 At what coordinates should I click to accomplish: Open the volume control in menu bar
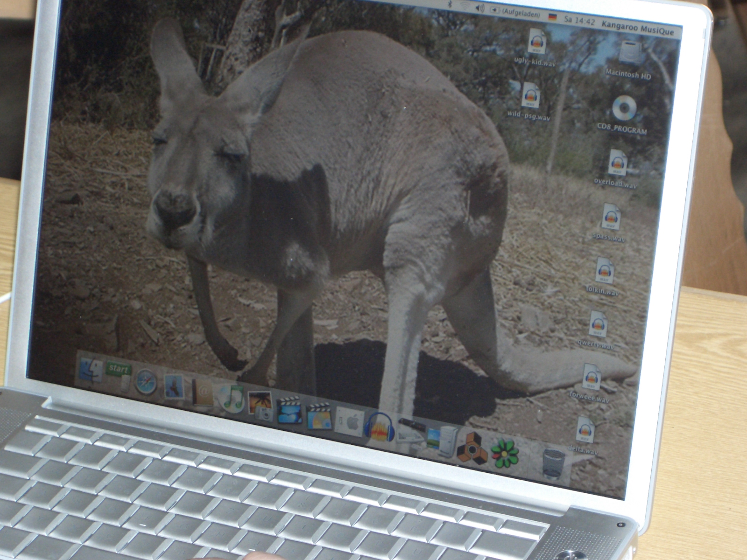coord(479,8)
